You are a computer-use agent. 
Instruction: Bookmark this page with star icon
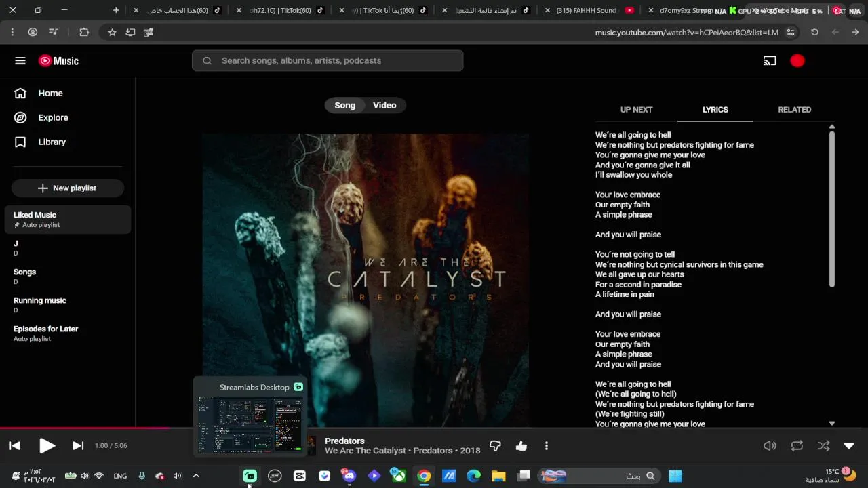[x=112, y=33]
